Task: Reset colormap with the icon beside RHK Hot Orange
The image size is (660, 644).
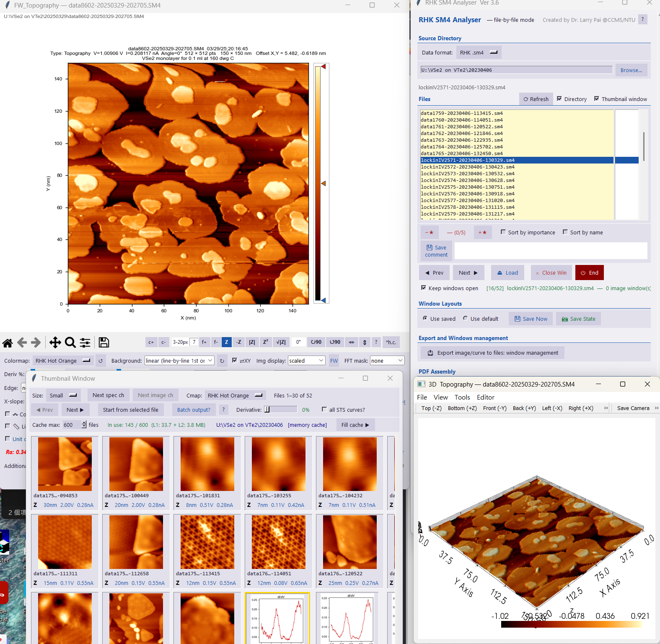Action: pos(101,361)
